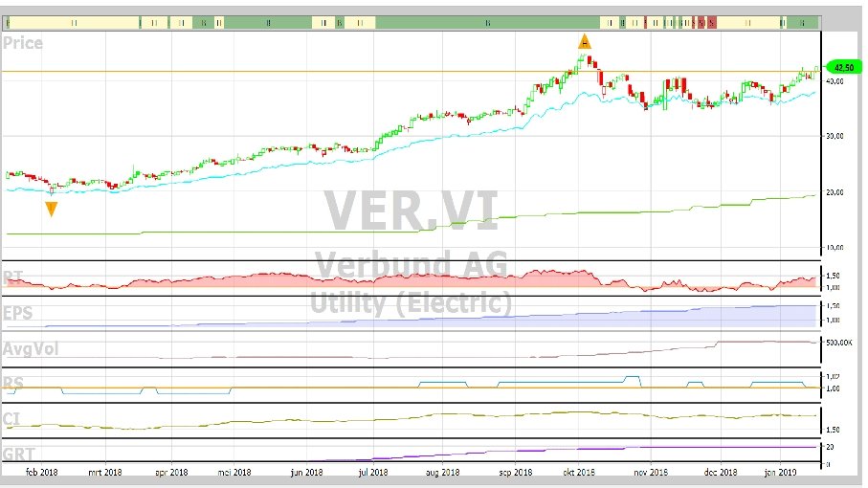The width and height of the screenshot is (868, 488).
Task: Click the jul 2018 date label
Action: coord(373,472)
